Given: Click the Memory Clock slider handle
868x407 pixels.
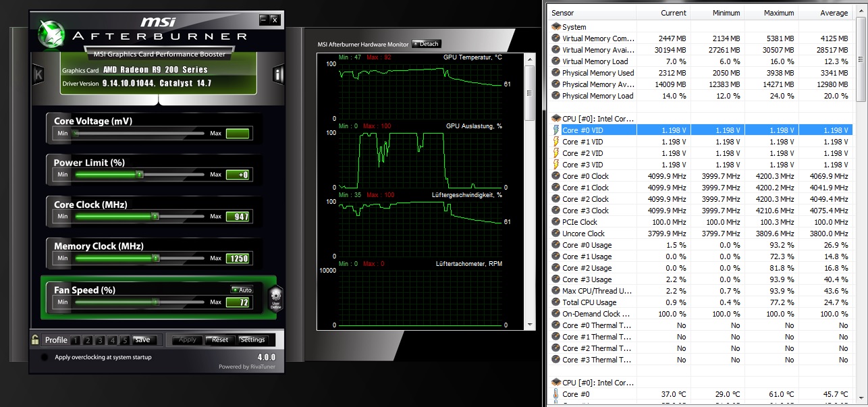Looking at the screenshot, I should tap(155, 258).
